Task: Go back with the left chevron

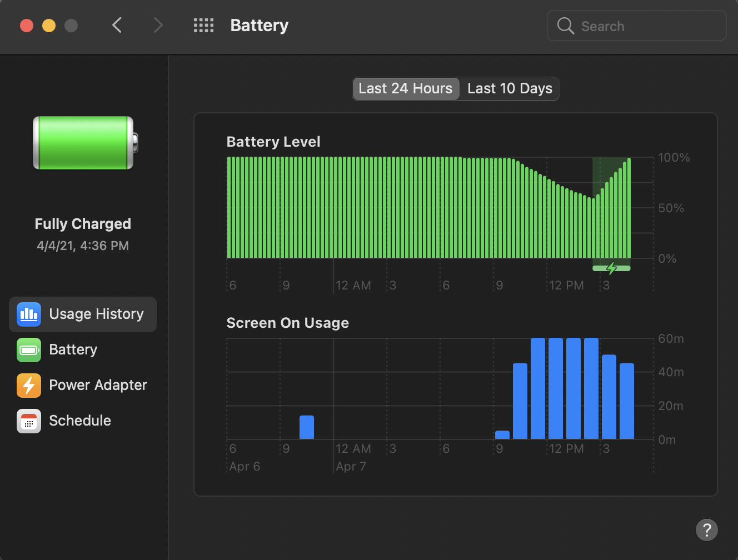Action: (117, 25)
